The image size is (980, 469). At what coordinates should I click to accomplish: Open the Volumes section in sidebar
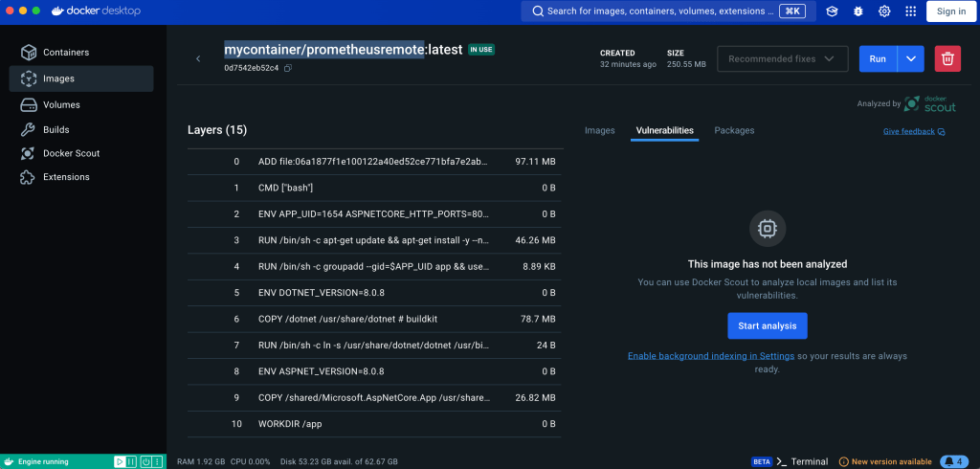81,105
